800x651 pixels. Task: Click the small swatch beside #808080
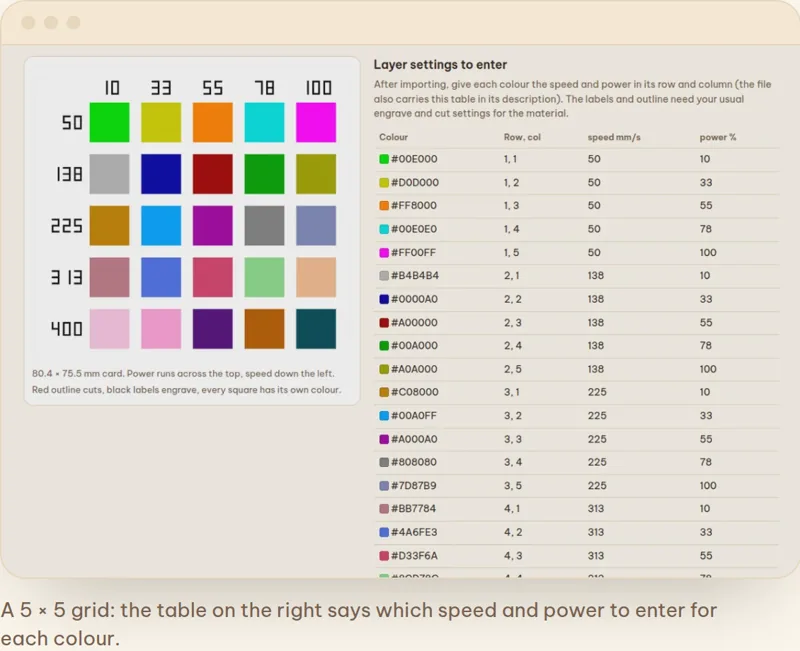(384, 462)
